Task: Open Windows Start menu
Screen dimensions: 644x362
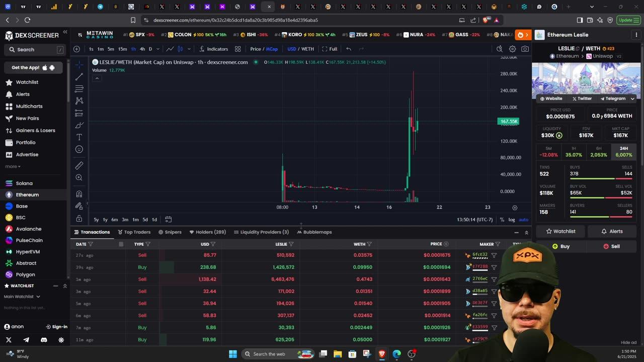Action: (x=233, y=354)
